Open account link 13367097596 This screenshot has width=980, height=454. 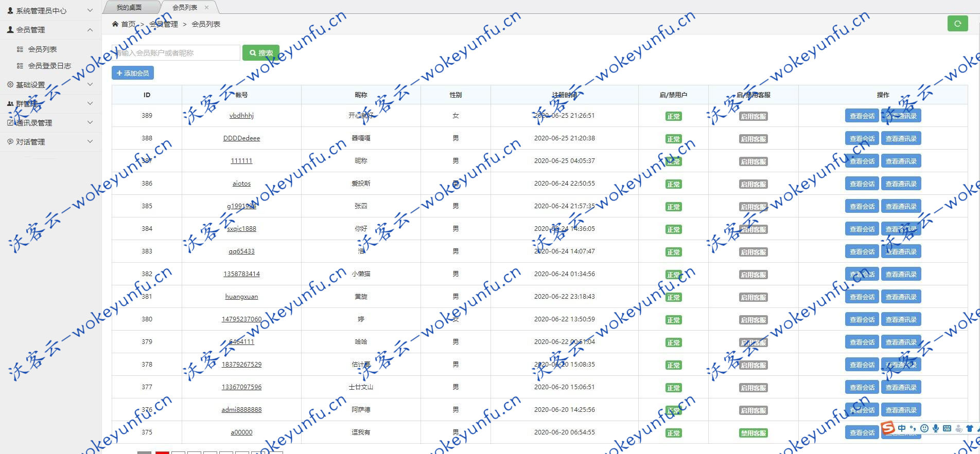tap(241, 387)
